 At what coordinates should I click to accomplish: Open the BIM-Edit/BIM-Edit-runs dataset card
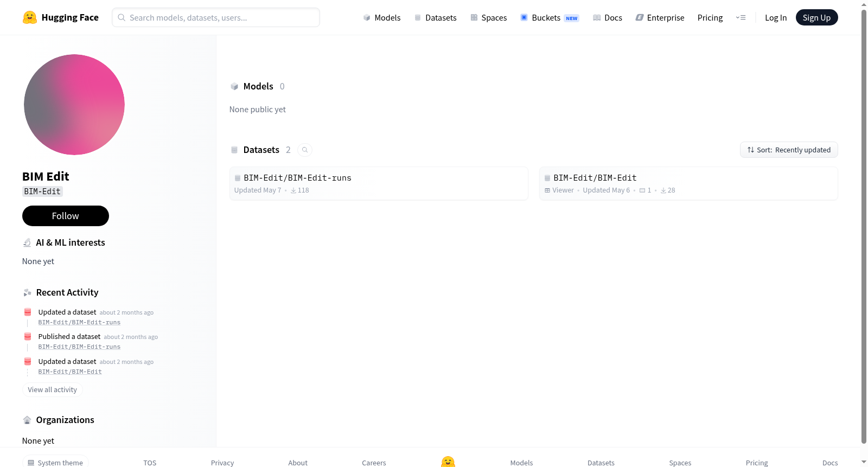379,183
